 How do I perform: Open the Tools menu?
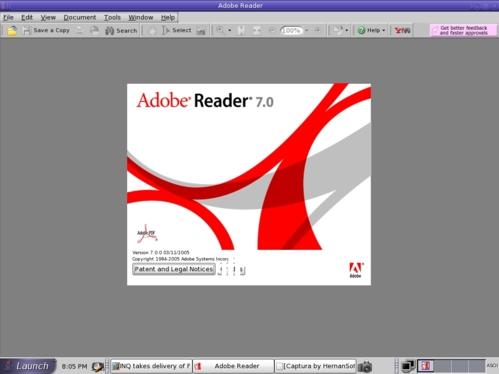coord(112,17)
